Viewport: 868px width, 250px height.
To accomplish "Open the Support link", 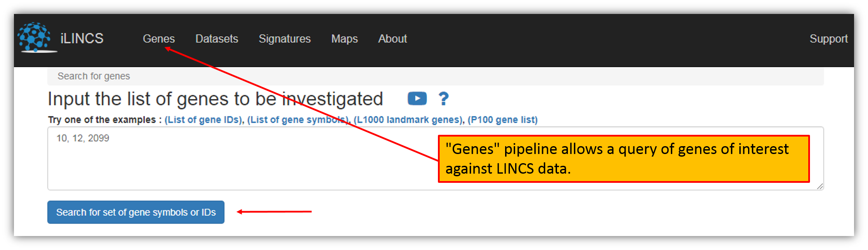I will tap(828, 39).
